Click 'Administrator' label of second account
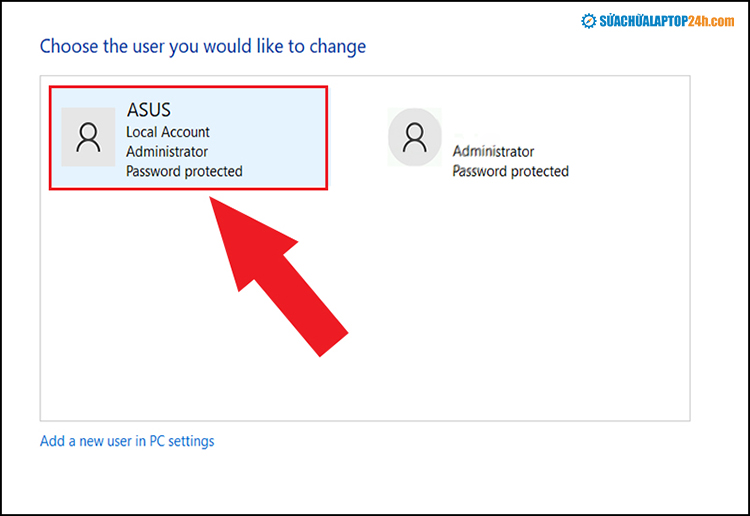750x516 pixels. point(493,152)
